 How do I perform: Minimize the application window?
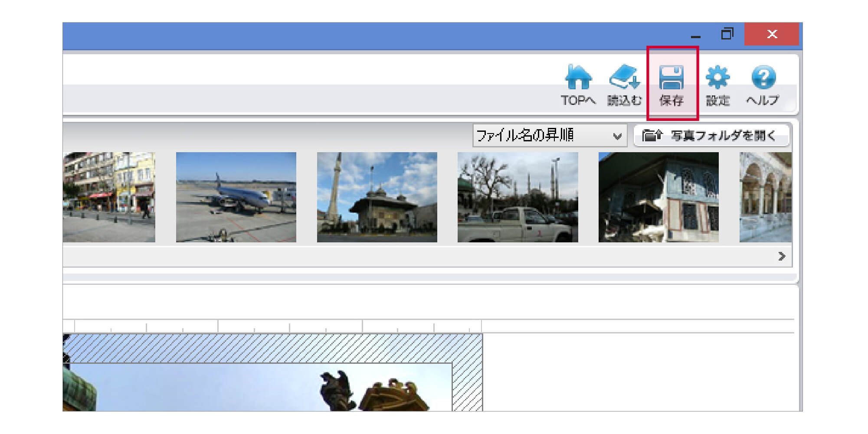(x=695, y=35)
